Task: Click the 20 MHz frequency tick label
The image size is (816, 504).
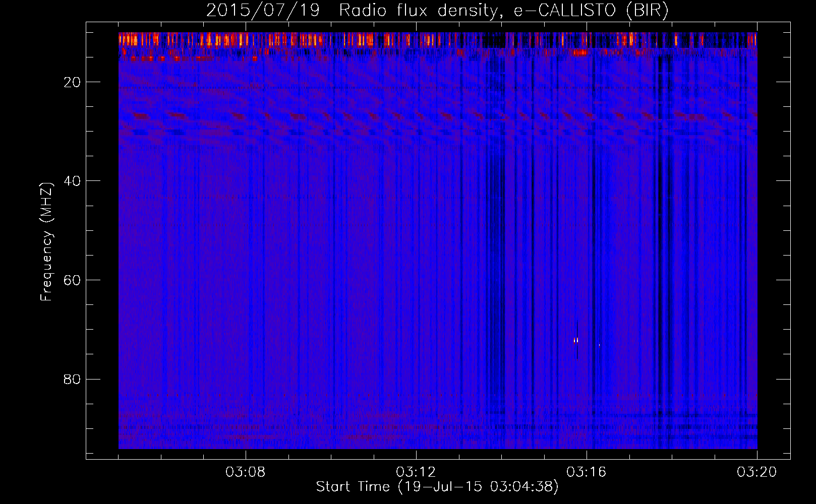Action: (73, 82)
